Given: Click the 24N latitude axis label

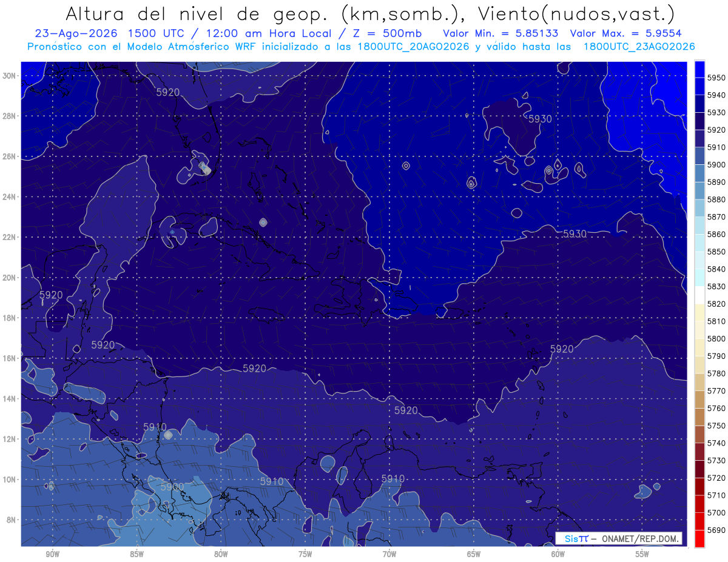Looking at the screenshot, I should 8,197.
